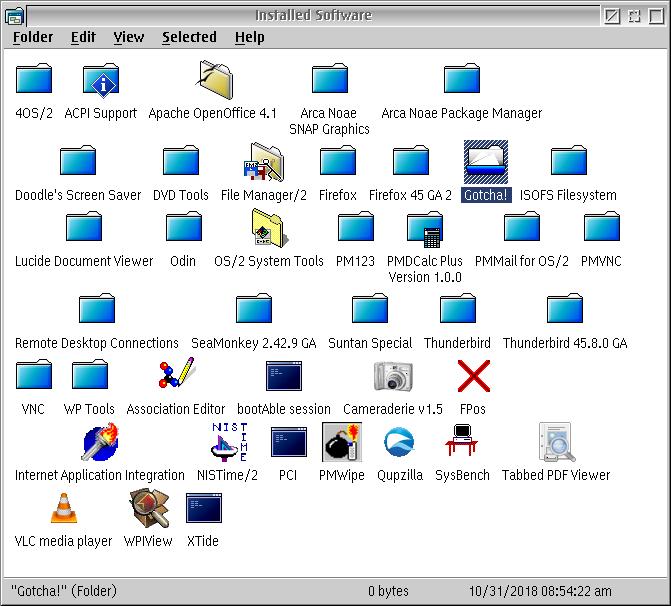Select the Arca Noae Package Manager folder
The image size is (671, 606).
click(462, 78)
